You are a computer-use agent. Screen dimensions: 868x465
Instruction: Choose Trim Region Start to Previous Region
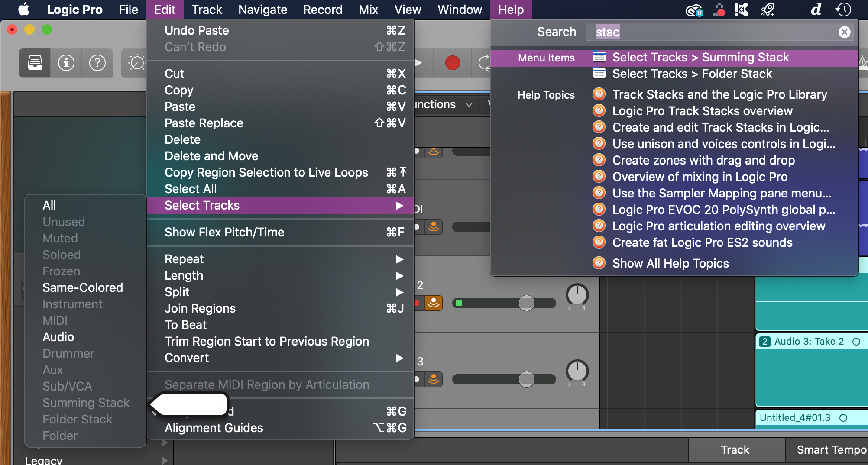280,341
